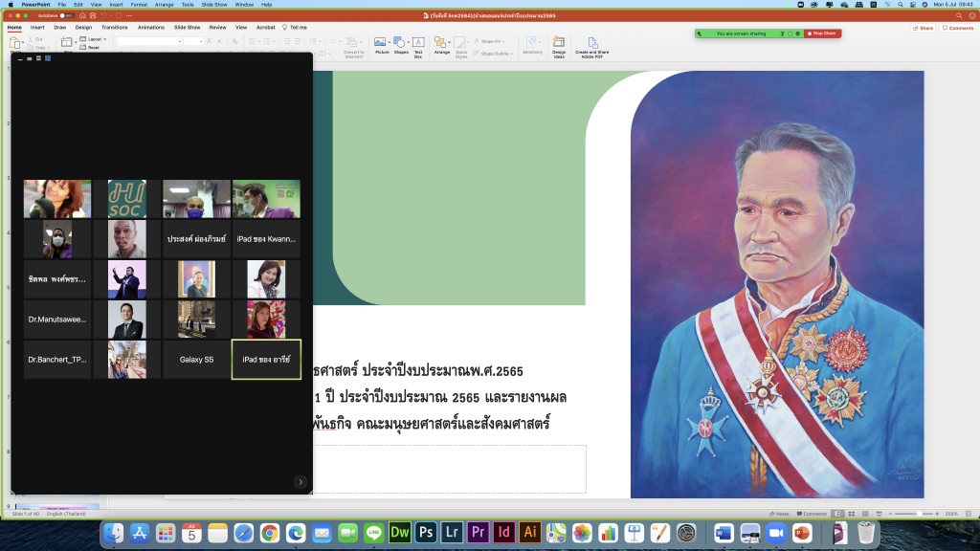Click the HU SOC logo participant tile

point(127,199)
